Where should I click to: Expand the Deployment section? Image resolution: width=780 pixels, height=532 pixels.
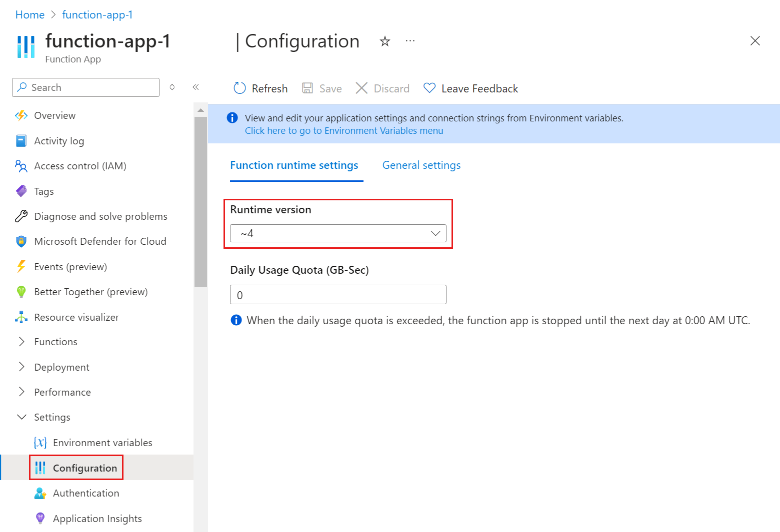tap(21, 367)
